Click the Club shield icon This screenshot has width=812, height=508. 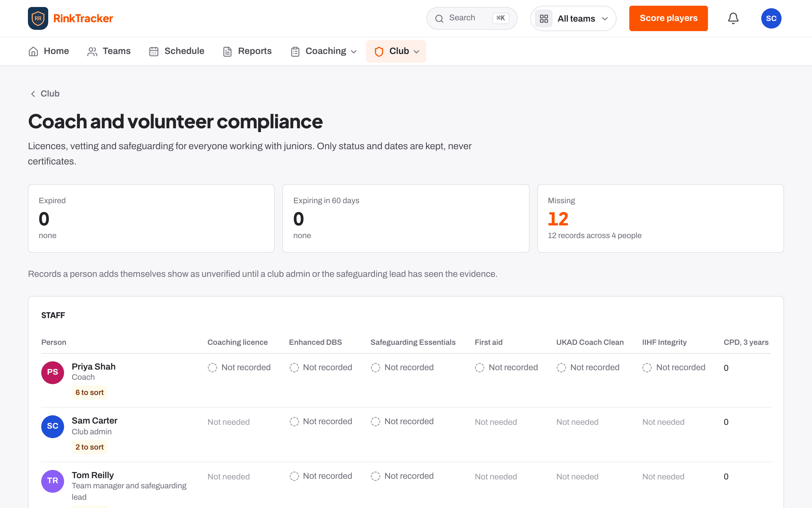point(379,51)
